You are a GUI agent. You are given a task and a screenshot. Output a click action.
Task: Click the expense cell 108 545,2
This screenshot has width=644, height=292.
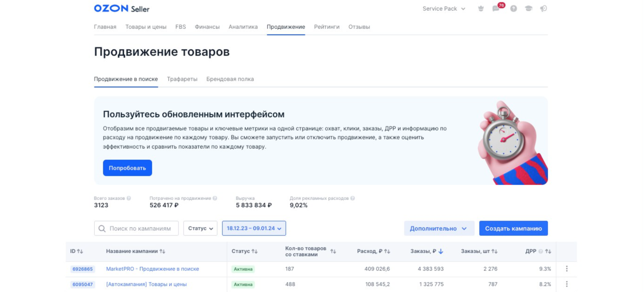[378, 284]
